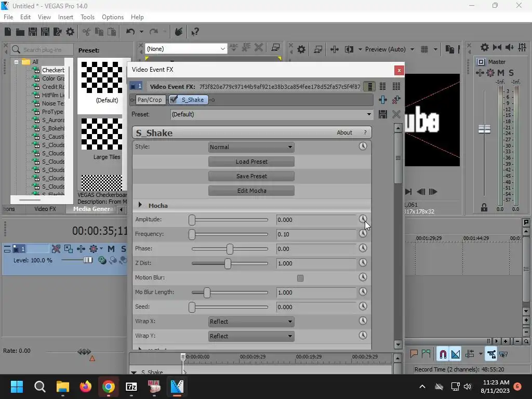Toggle Phase animation clock icon
532x399 pixels.
(x=363, y=248)
